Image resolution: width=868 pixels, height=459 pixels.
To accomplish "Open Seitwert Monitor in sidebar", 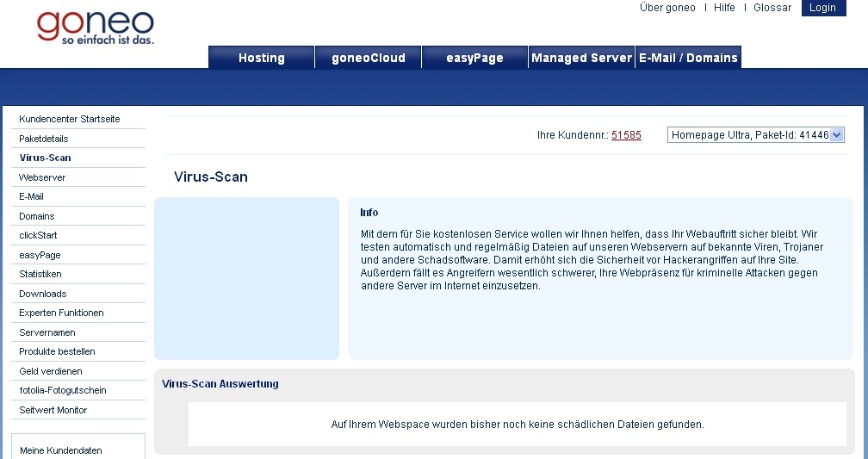I will pyautogui.click(x=53, y=410).
